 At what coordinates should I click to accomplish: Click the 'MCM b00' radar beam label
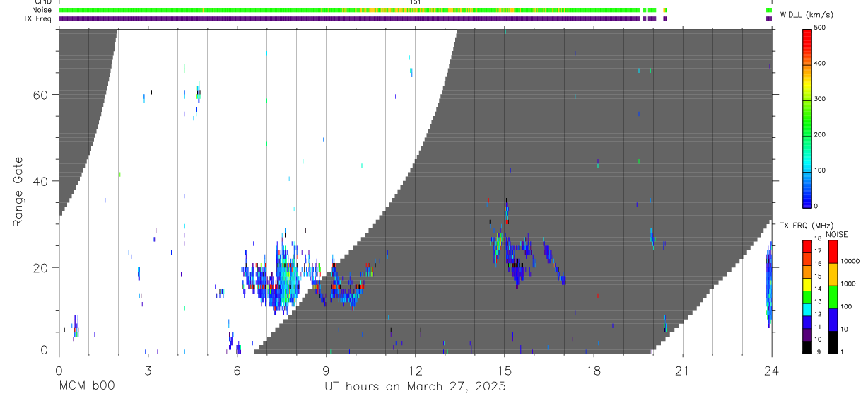(86, 386)
